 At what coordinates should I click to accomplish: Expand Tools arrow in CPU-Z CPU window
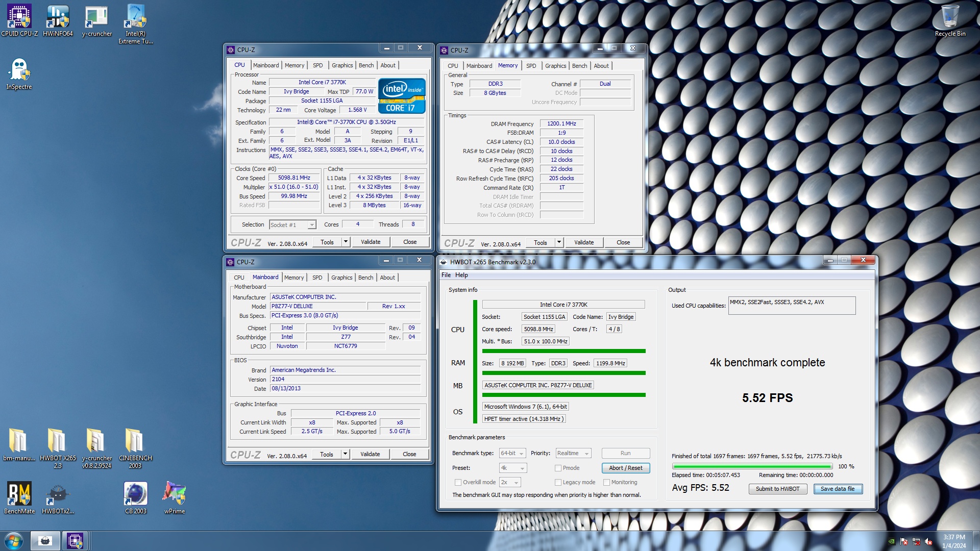(x=346, y=242)
